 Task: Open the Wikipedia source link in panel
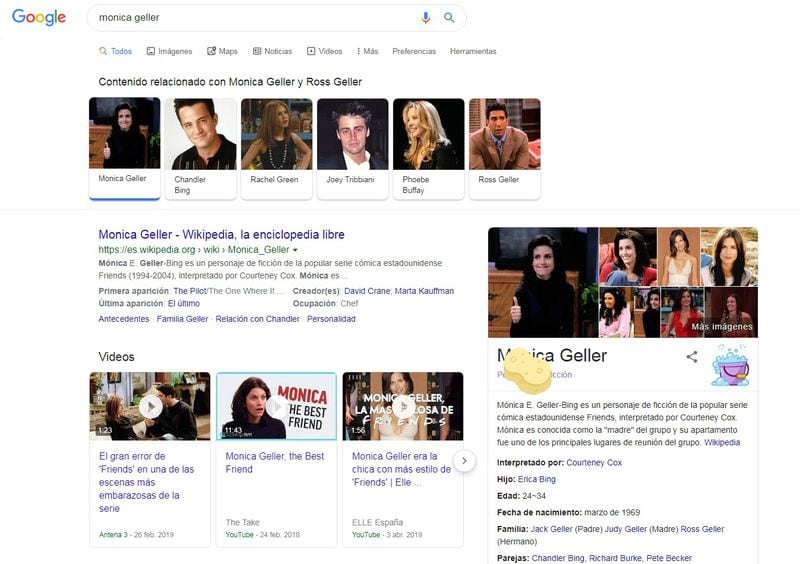[722, 443]
